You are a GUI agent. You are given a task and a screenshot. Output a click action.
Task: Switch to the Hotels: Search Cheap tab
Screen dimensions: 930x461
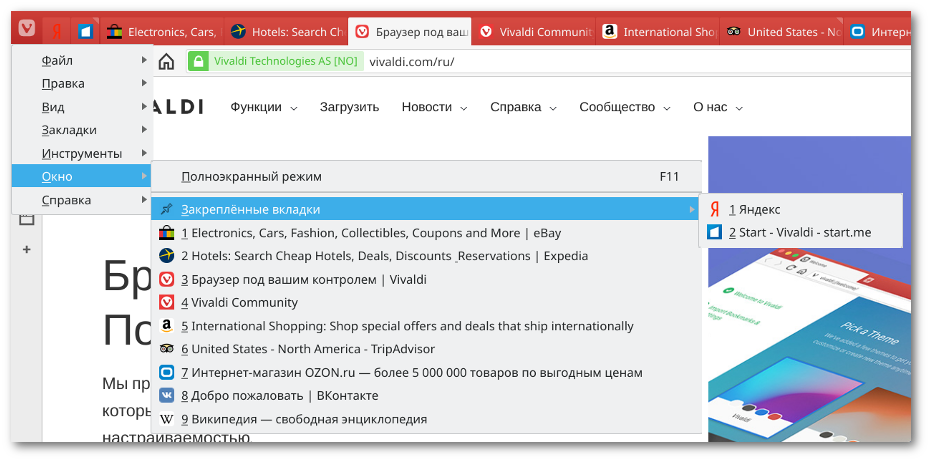point(286,32)
